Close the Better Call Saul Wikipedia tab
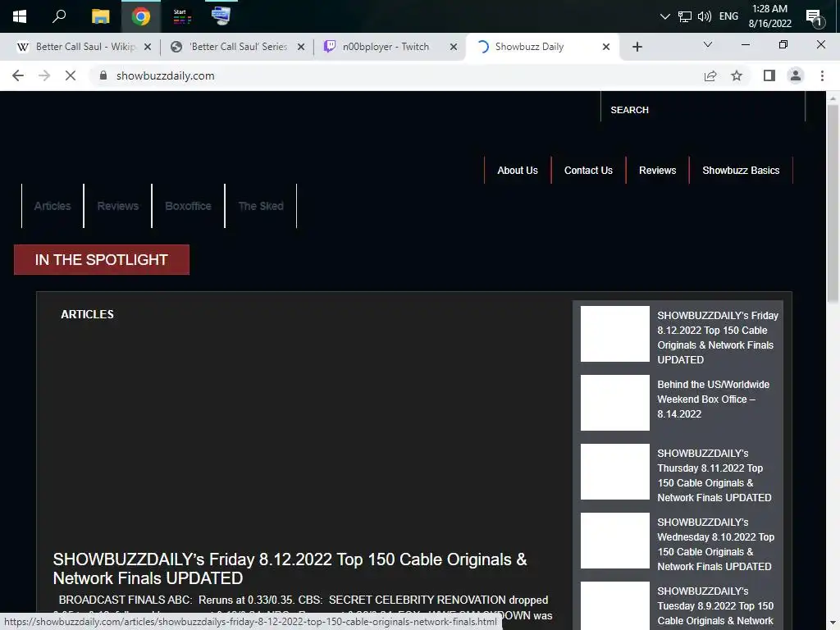This screenshot has height=630, width=840. pyautogui.click(x=148, y=47)
